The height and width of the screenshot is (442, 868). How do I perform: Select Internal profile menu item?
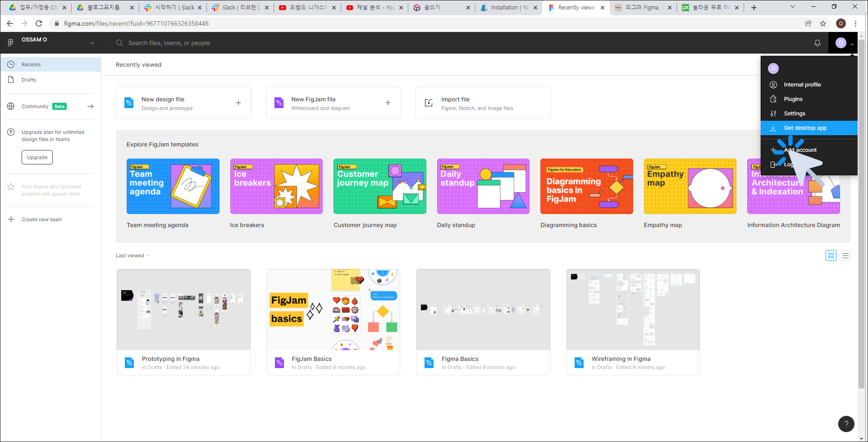tap(809, 85)
